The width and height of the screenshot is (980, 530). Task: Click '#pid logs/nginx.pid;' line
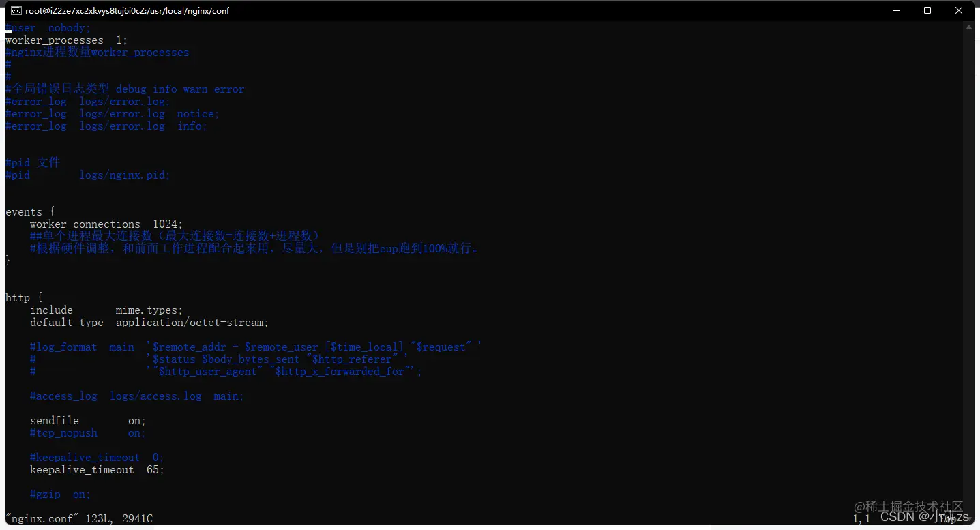(x=88, y=175)
